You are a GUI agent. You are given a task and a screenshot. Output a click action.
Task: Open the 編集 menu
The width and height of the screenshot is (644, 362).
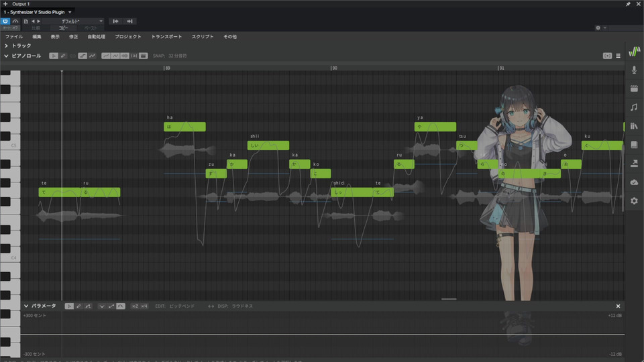(37, 36)
